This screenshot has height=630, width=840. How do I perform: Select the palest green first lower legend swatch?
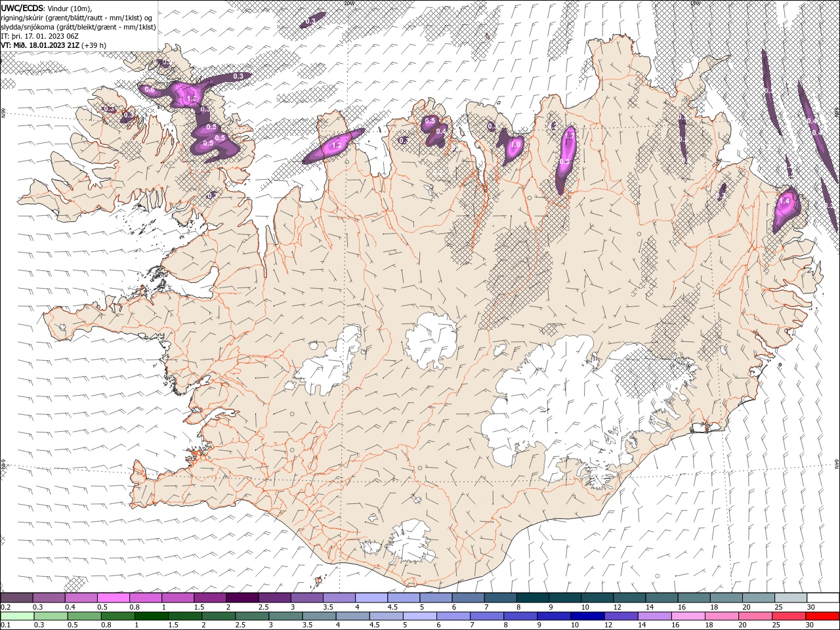[x=17, y=616]
